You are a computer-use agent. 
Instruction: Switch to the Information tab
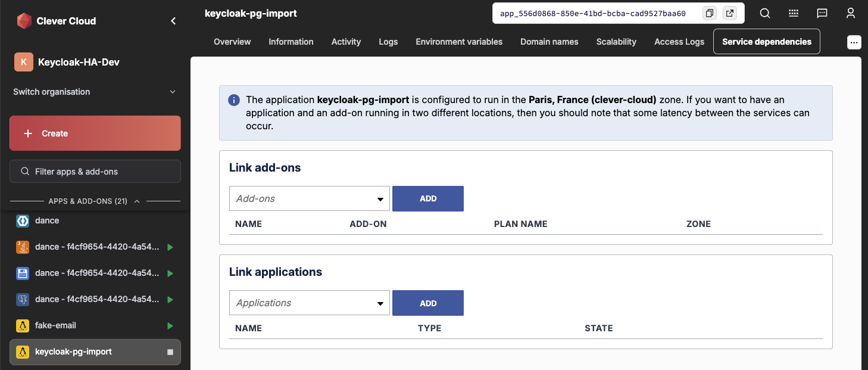point(291,42)
